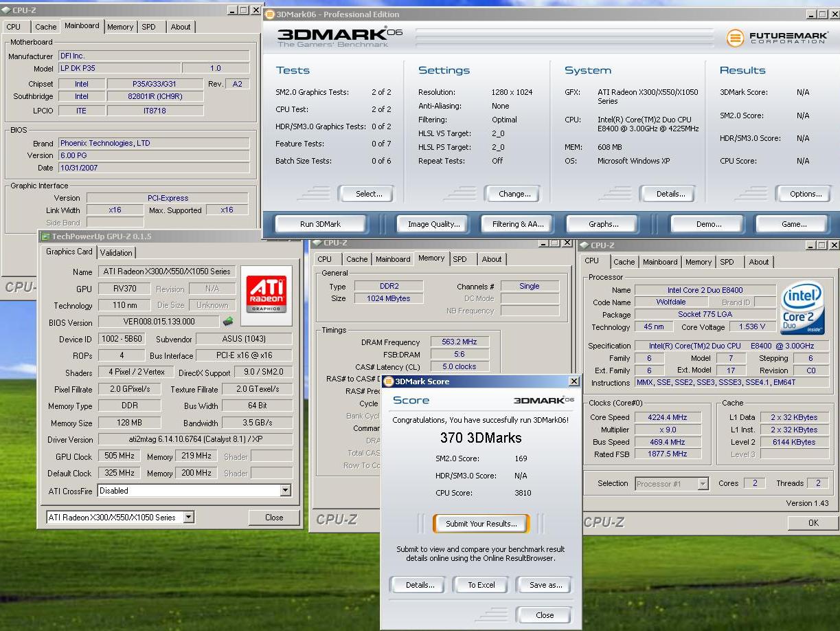Click the 3DMark06 Professional Edition title icon

tap(270, 14)
